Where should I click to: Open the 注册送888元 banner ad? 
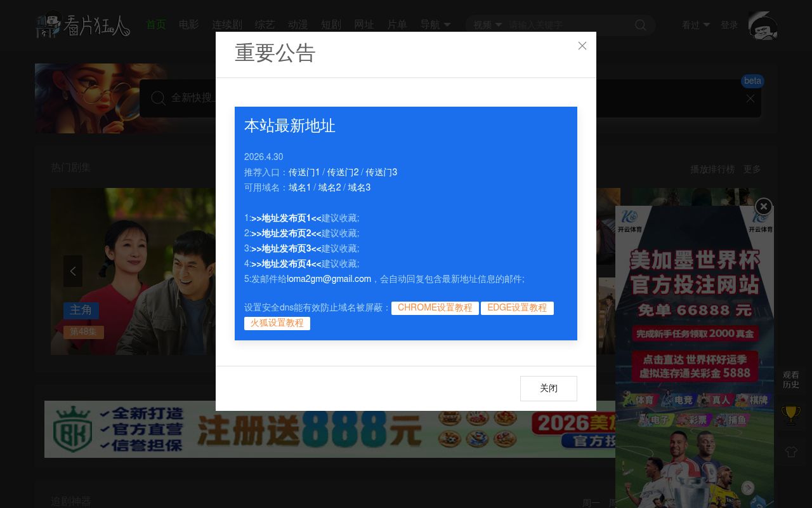[x=330, y=429]
